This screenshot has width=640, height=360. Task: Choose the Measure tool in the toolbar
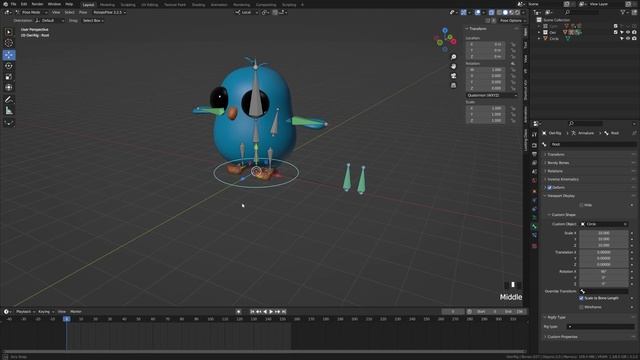pyautogui.click(x=9, y=111)
